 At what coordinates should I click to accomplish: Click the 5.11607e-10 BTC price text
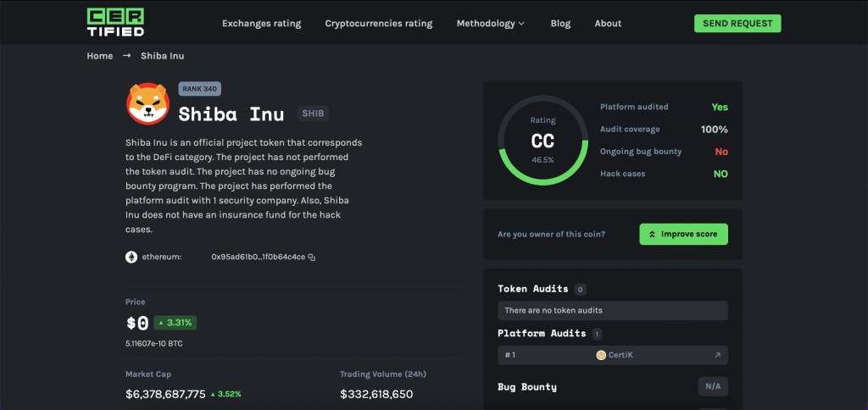[154, 344]
